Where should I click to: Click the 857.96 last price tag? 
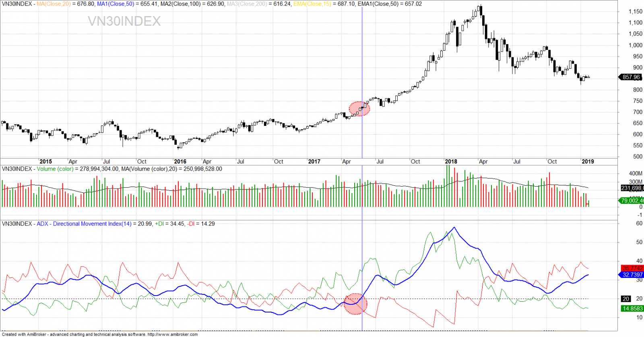[x=631, y=77]
